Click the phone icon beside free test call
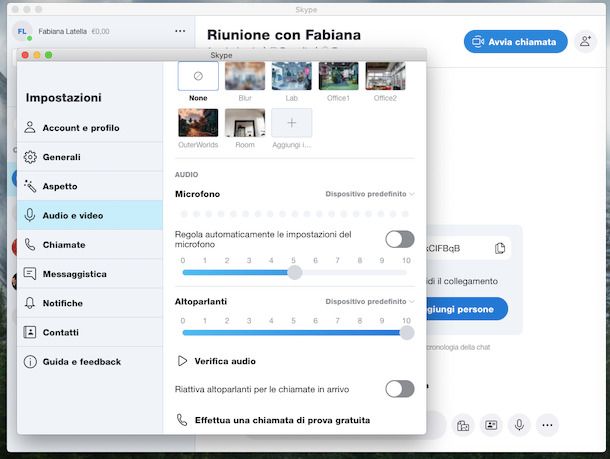Viewport: 610px width, 459px height. point(182,420)
